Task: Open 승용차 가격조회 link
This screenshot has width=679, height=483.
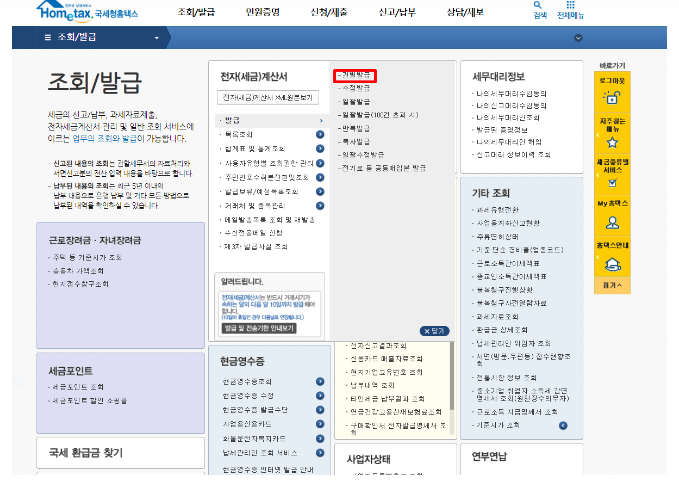Action: 78,271
